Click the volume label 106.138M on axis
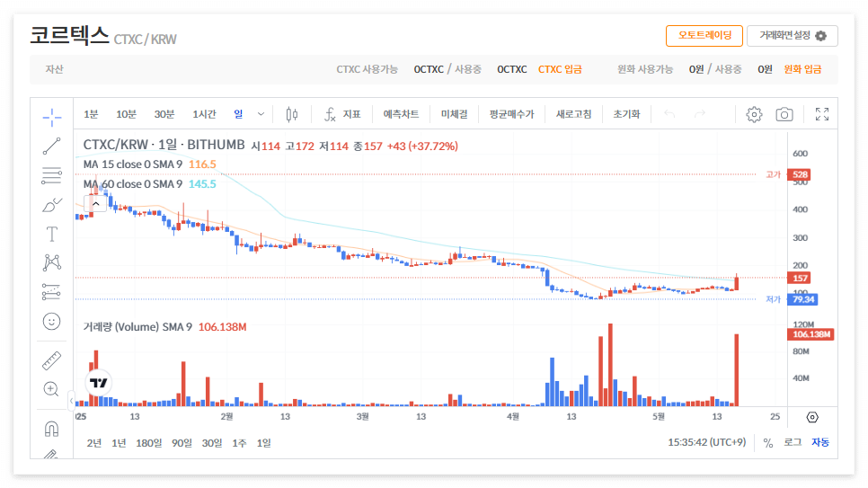The image size is (868, 488). click(811, 334)
